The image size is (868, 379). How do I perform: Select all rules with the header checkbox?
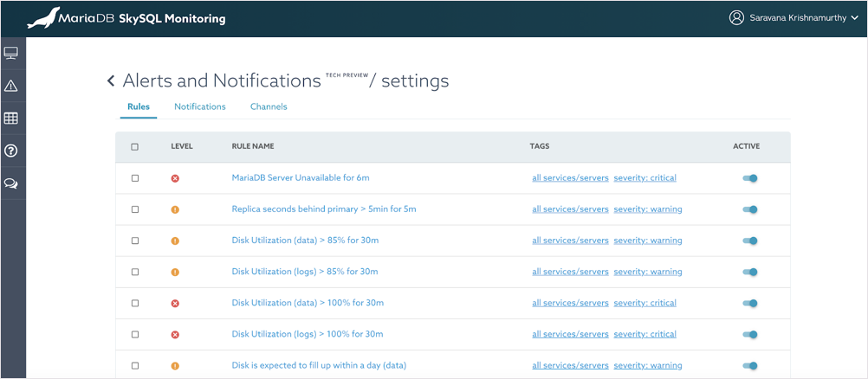pos(135,147)
